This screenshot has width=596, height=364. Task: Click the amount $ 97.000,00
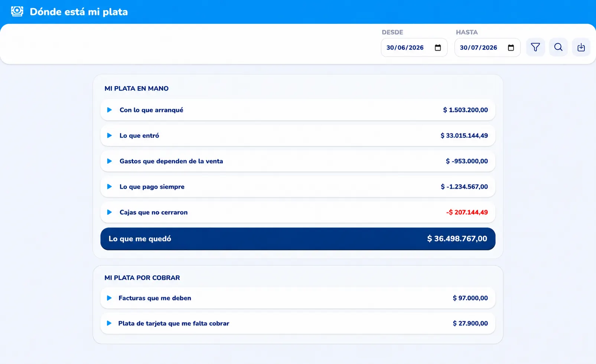[470, 298]
